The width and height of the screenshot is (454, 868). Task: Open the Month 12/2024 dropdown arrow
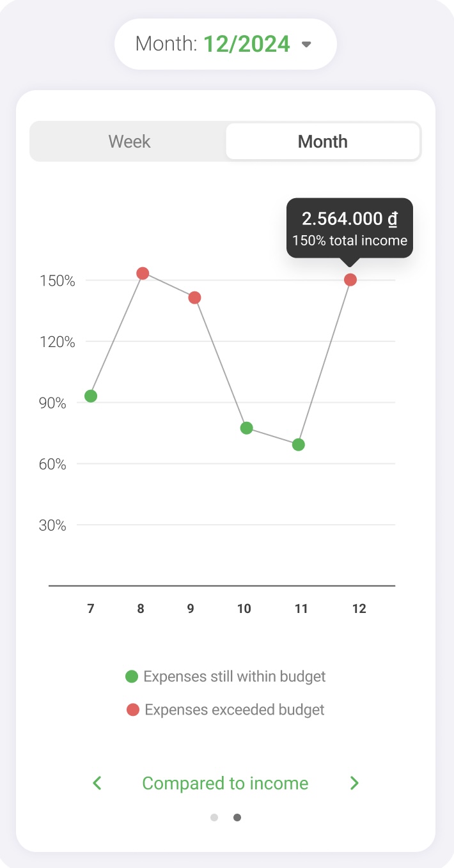pyautogui.click(x=306, y=45)
